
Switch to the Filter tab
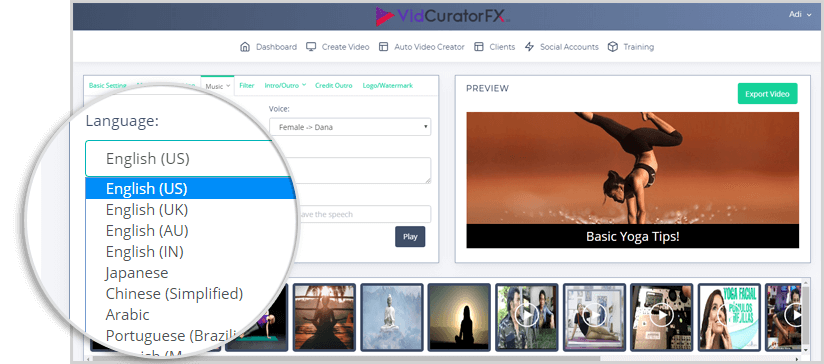tap(246, 85)
